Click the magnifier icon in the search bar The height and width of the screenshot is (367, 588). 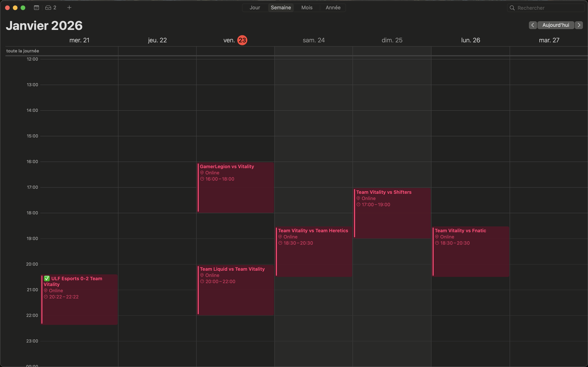pyautogui.click(x=512, y=8)
